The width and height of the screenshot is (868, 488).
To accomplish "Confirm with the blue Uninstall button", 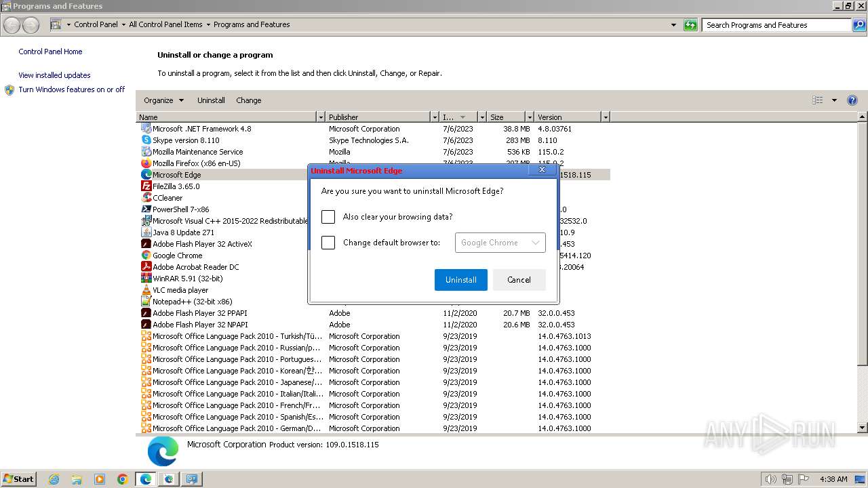I will click(461, 280).
